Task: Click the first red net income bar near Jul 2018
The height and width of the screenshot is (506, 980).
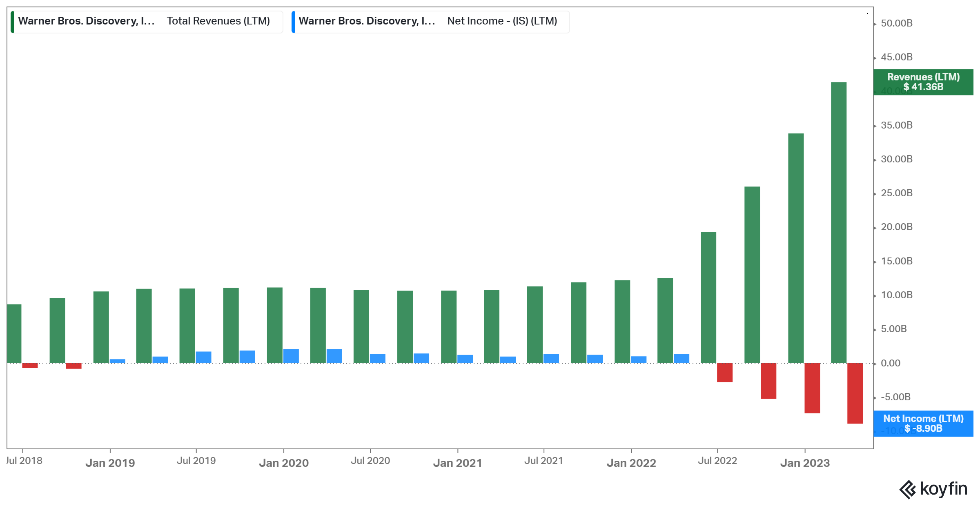Action: (30, 366)
